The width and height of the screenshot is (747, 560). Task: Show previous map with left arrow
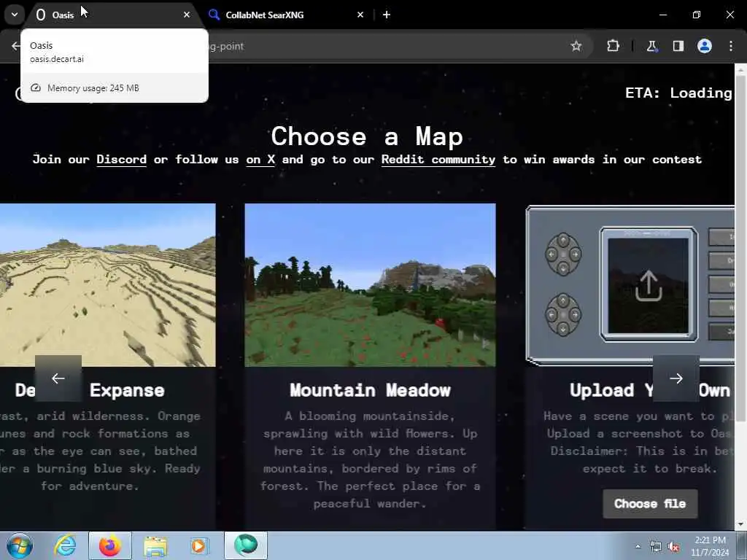[58, 378]
